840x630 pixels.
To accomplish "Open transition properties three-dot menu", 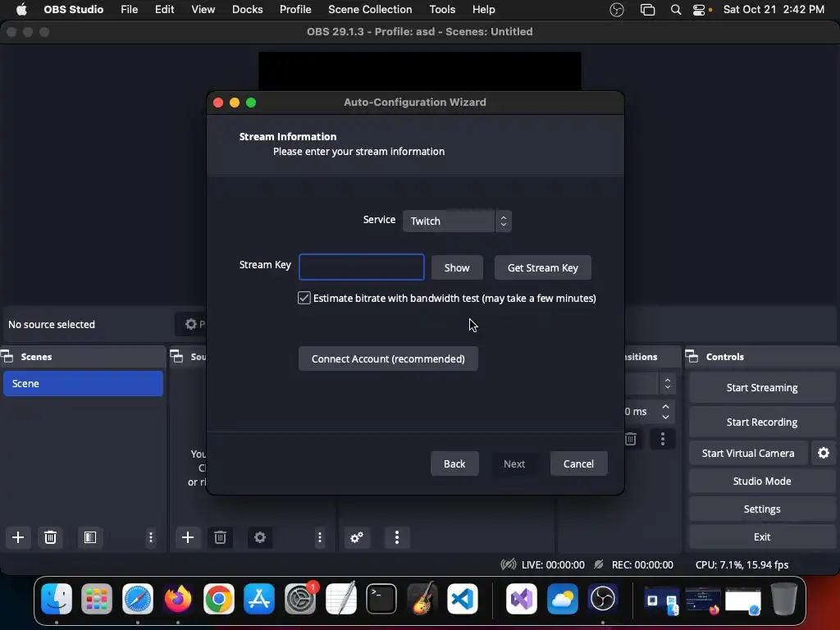I will pyautogui.click(x=663, y=440).
